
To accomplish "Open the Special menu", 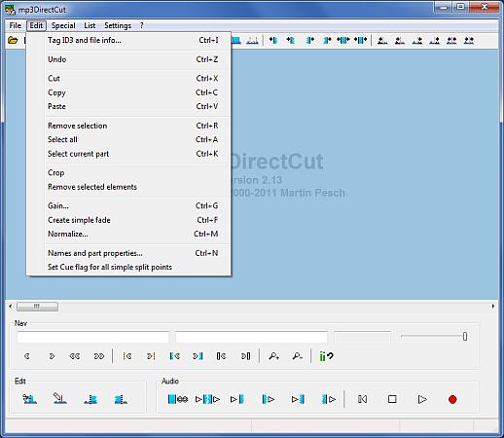I will (63, 25).
